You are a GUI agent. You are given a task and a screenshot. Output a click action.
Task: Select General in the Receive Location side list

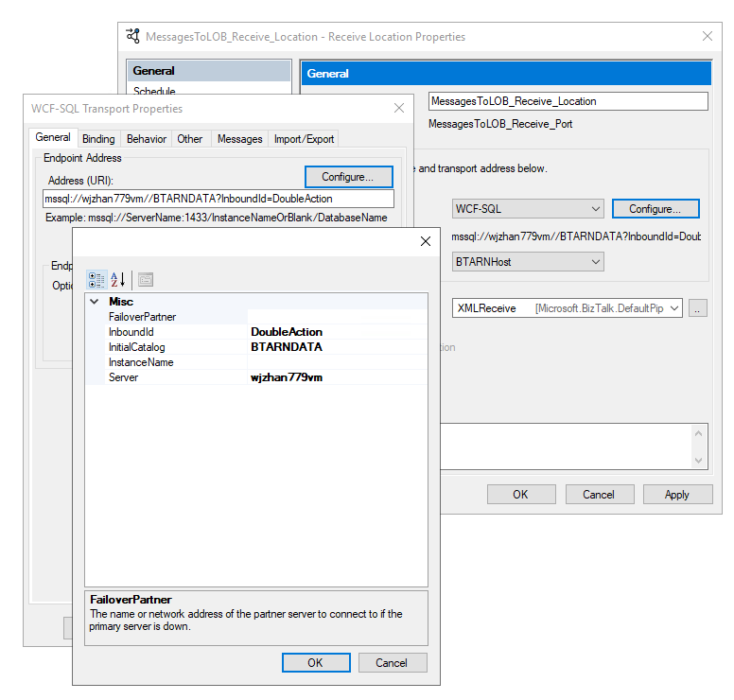coord(209,71)
